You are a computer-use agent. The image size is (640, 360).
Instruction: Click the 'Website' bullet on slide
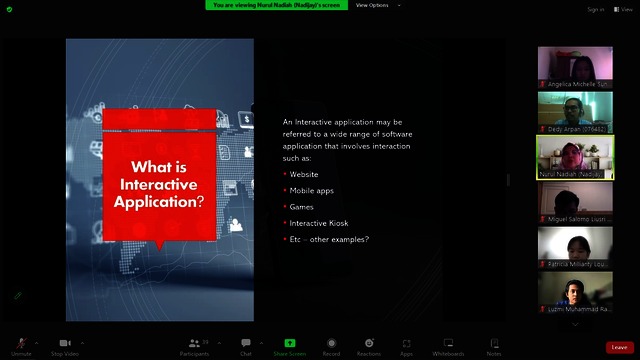pyautogui.click(x=304, y=174)
